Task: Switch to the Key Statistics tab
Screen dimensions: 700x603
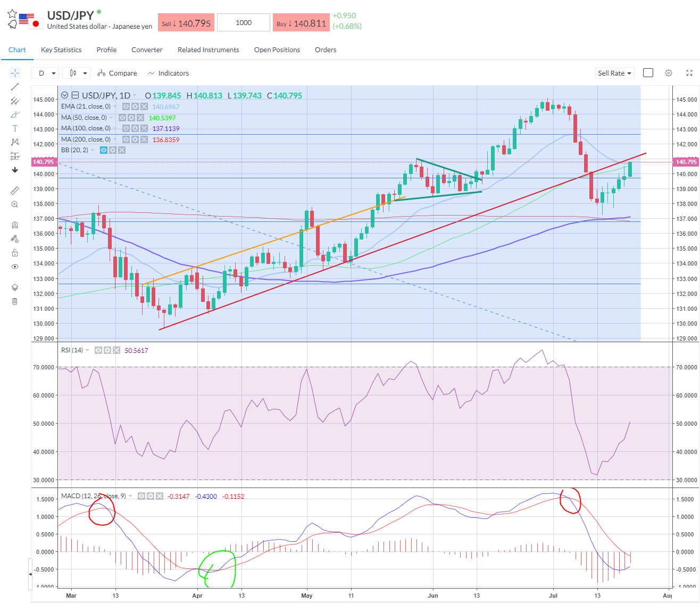Action: (x=61, y=49)
